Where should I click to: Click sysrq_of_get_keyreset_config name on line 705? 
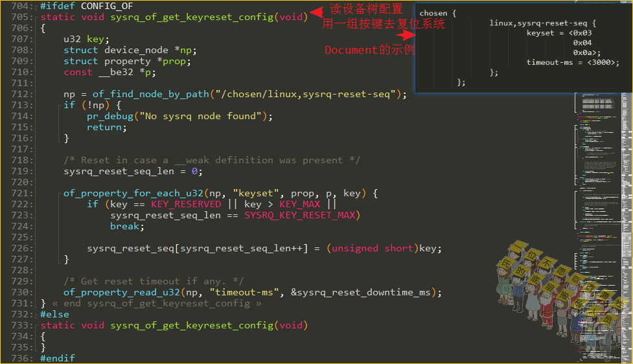tap(192, 17)
